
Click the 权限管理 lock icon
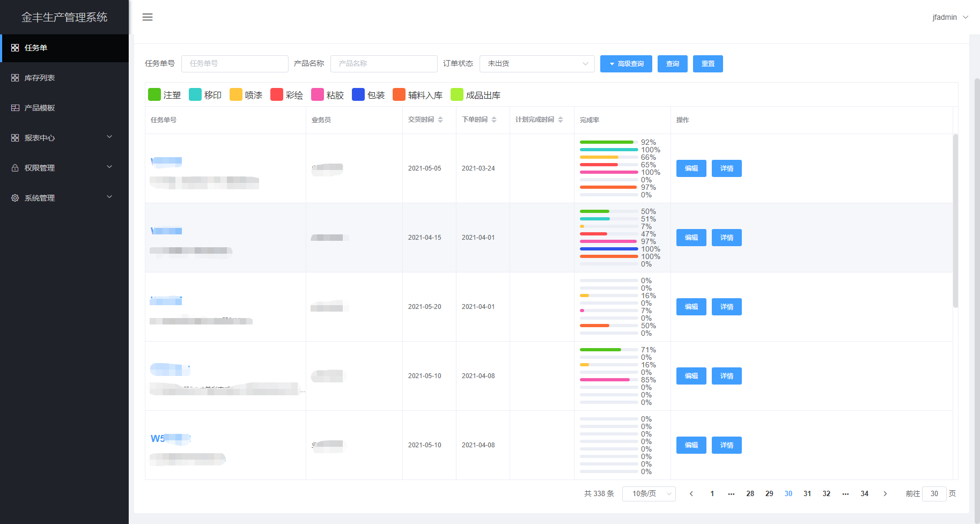click(15, 168)
